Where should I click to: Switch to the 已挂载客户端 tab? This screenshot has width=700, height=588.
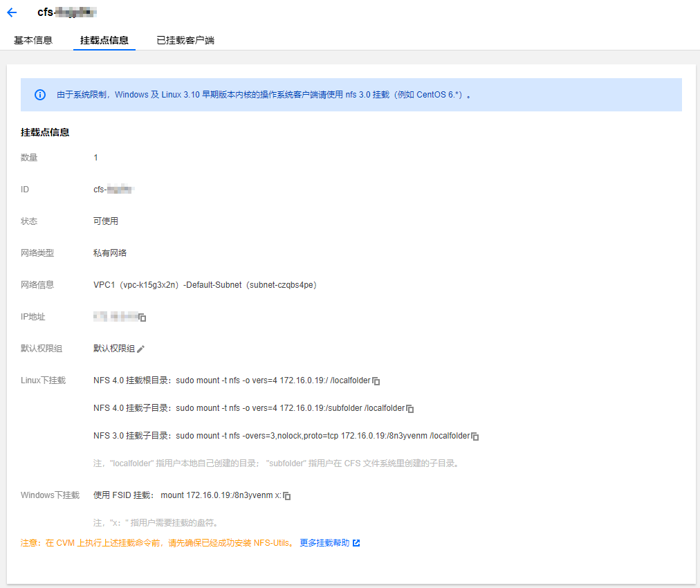184,40
